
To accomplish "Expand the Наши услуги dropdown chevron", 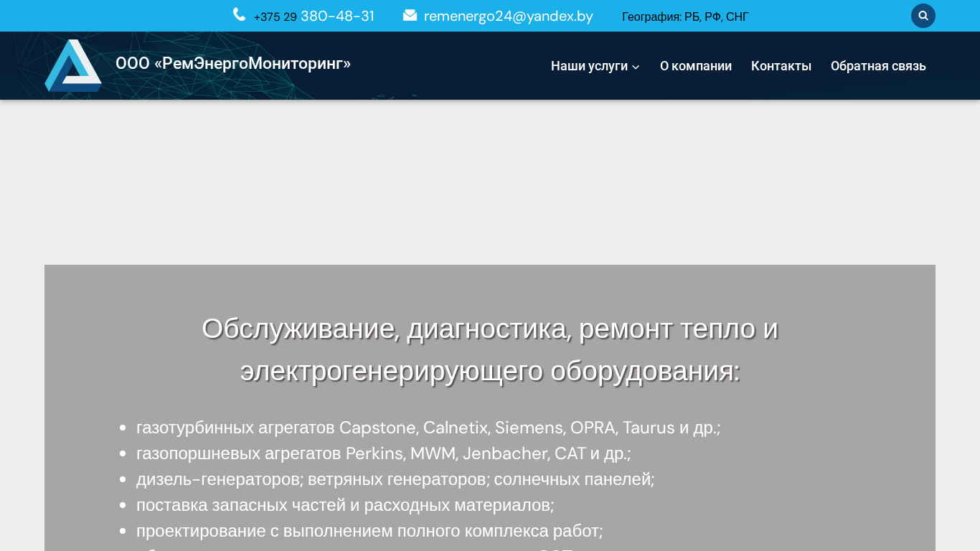I will click(636, 67).
